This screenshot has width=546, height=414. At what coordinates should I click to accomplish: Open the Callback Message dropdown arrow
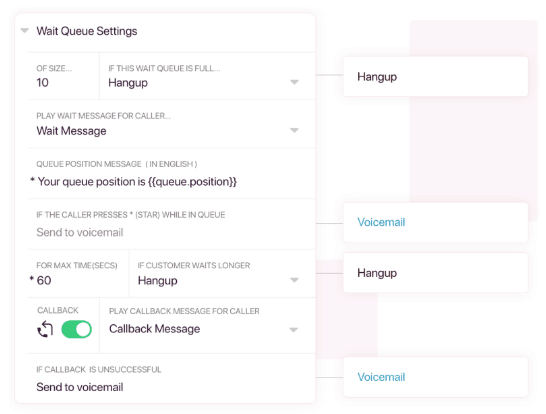coord(294,329)
